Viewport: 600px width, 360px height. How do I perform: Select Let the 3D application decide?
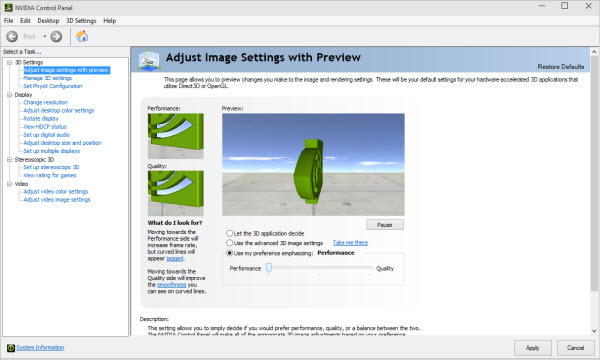(229, 233)
